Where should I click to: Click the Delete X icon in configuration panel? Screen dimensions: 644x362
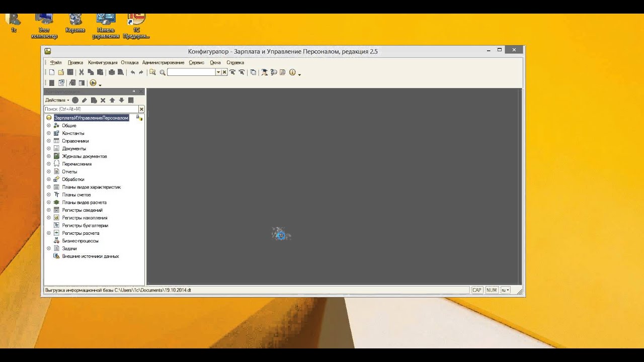coord(103,101)
